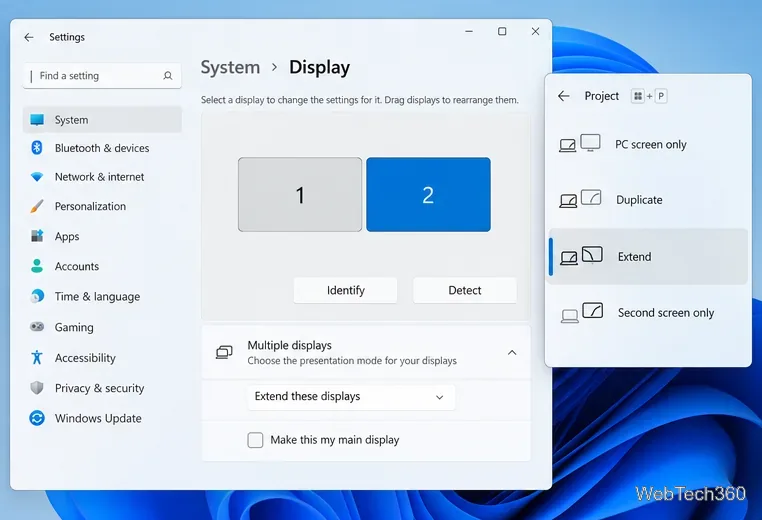
Task: Click the Network wifi icon in sidebar
Action: point(37,177)
